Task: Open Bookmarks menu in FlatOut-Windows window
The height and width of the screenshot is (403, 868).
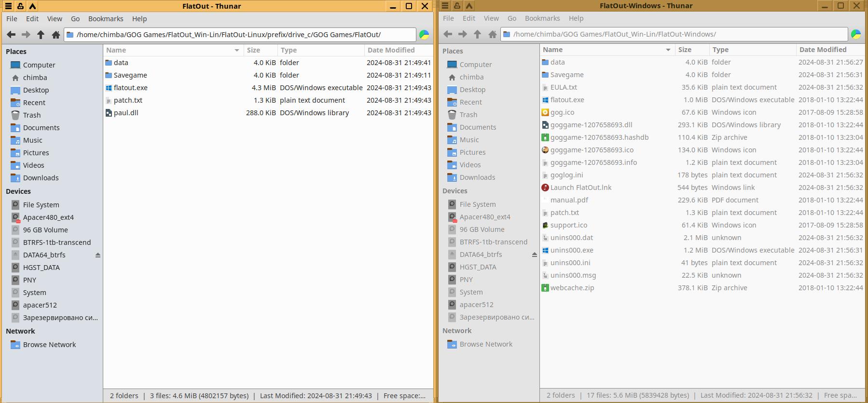Action: [542, 18]
